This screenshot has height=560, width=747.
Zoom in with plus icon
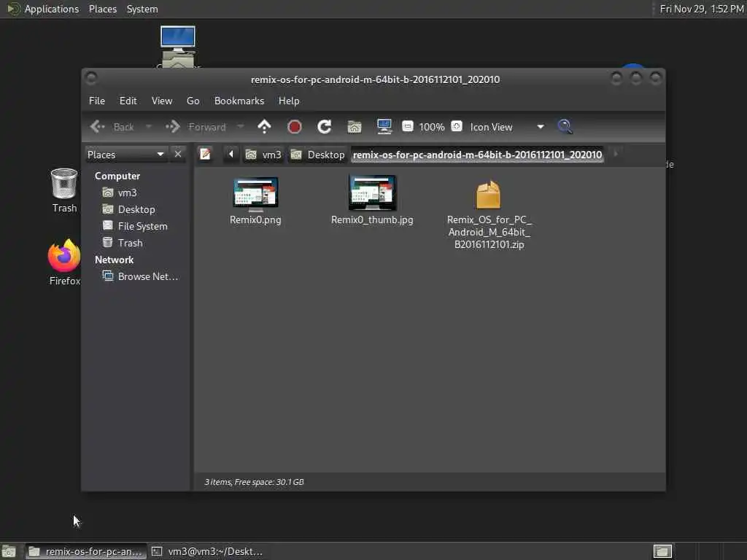[457, 127]
